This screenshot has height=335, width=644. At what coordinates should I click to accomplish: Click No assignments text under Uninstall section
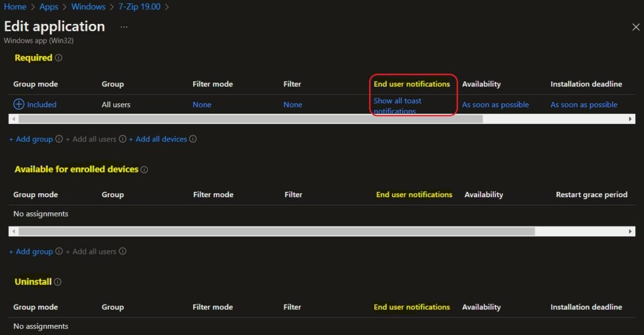[41, 326]
